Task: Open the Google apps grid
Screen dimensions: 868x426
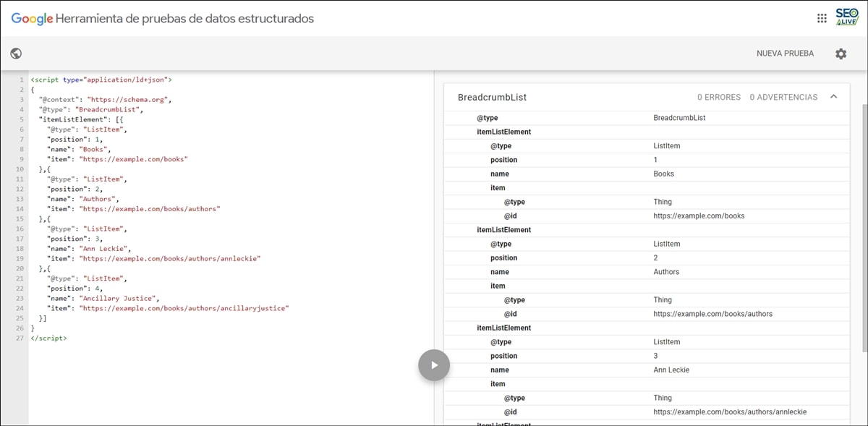Action: pyautogui.click(x=821, y=18)
